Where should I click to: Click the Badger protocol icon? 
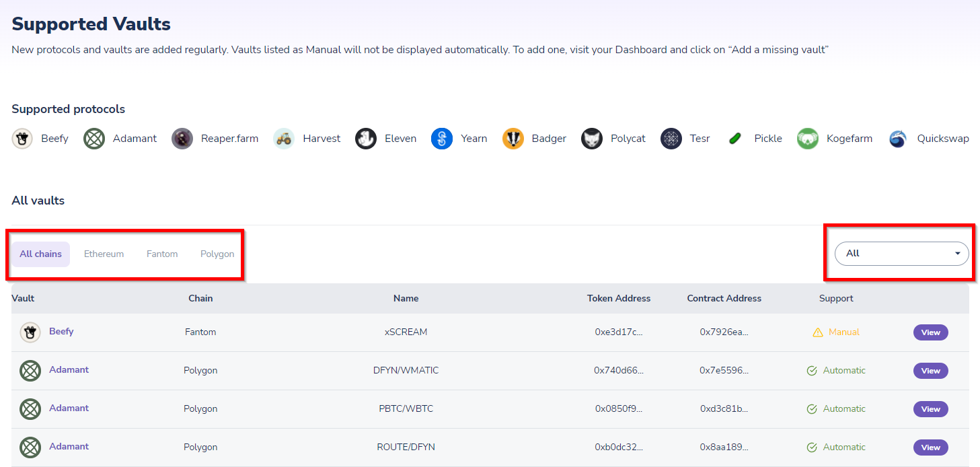click(x=513, y=139)
